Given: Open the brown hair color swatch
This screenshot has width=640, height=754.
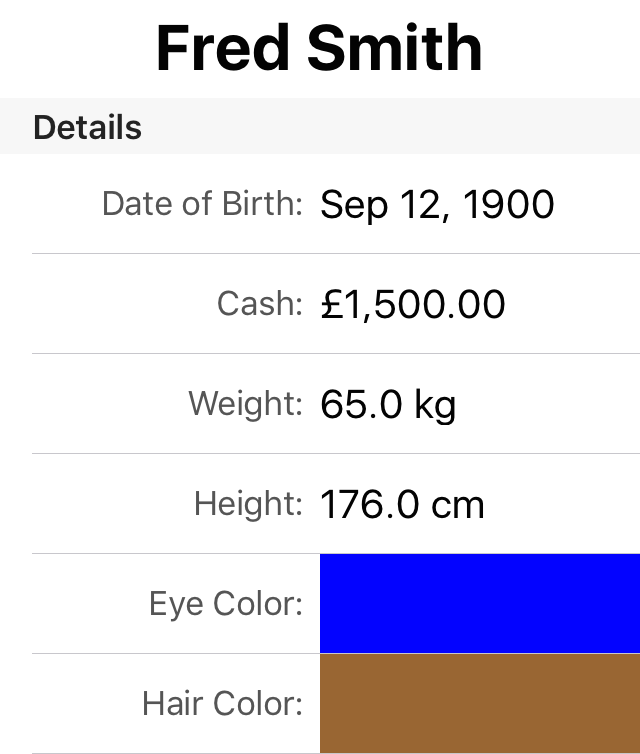Looking at the screenshot, I should [x=480, y=703].
